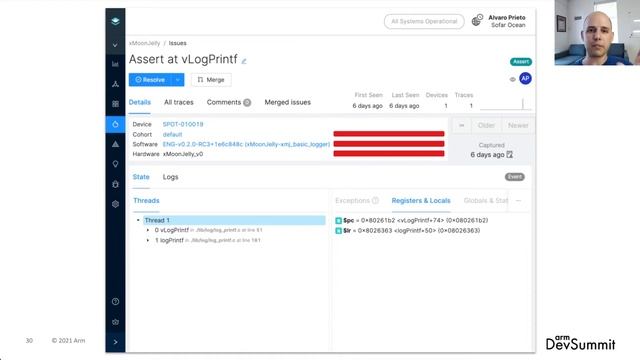Click the Last Seen 6 days ago value
Screen dimensions: 640x360
point(404,106)
